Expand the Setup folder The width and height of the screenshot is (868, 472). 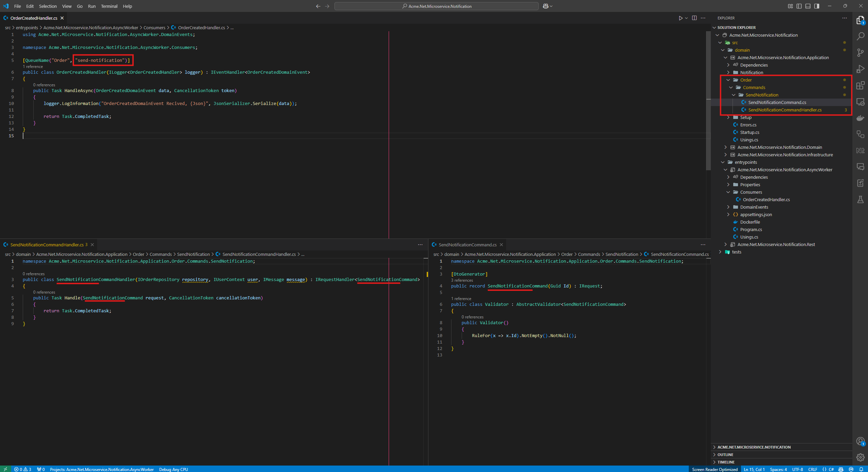coord(728,117)
